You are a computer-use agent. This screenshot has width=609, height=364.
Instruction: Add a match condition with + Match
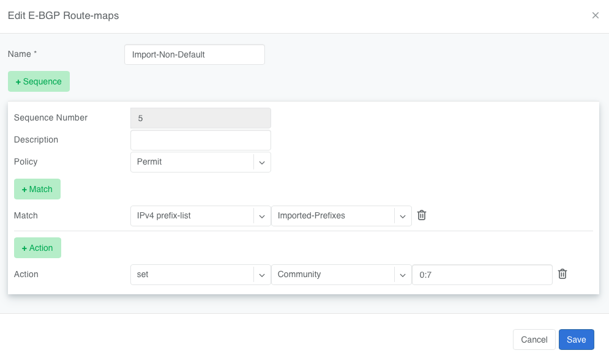tap(37, 189)
